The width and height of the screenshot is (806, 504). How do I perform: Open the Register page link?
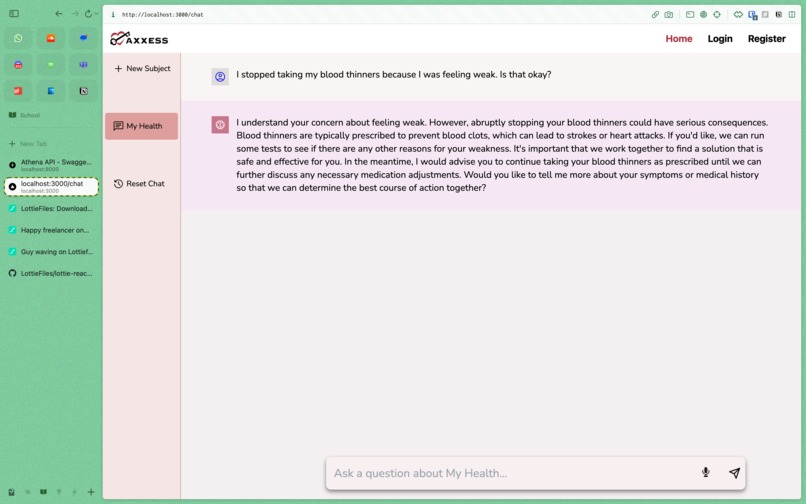(766, 39)
